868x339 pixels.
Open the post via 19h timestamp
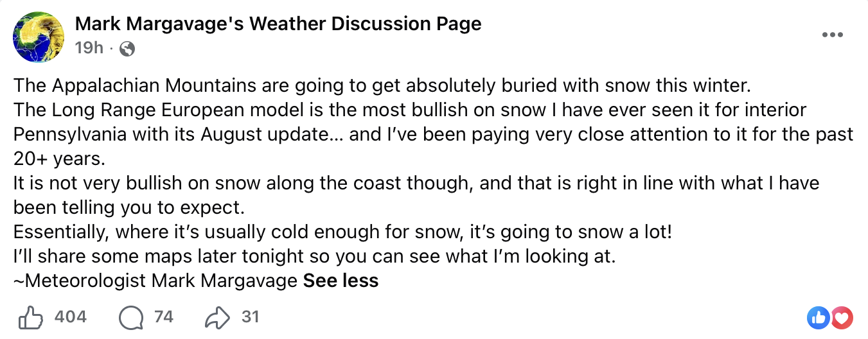tap(89, 48)
